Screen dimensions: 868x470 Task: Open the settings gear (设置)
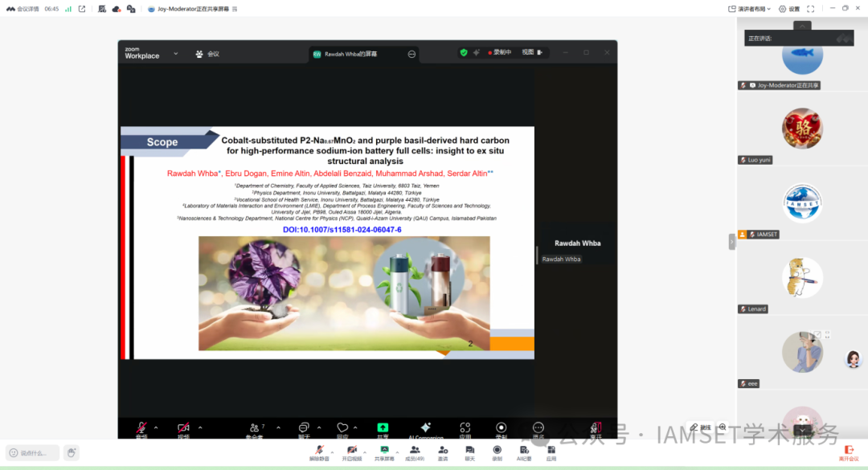[788, 9]
